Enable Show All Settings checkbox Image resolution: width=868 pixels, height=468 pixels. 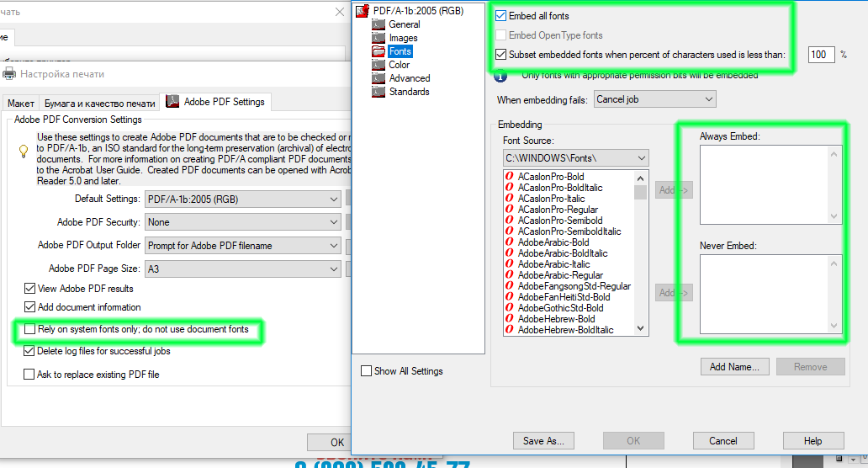coord(366,371)
